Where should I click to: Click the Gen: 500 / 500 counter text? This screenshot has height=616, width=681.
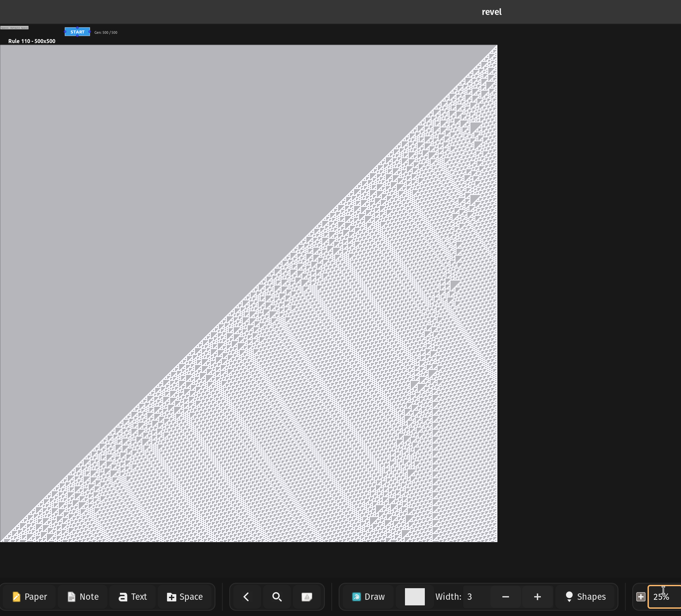[106, 32]
